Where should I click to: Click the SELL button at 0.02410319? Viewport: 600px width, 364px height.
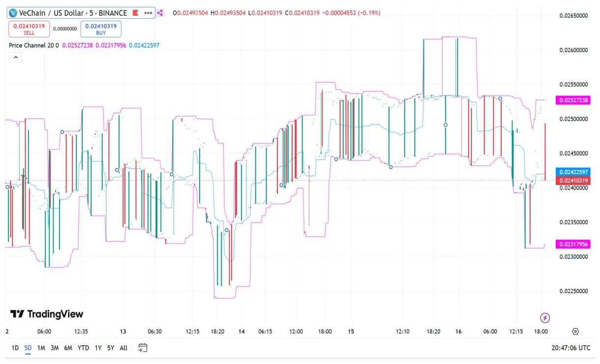click(29, 29)
